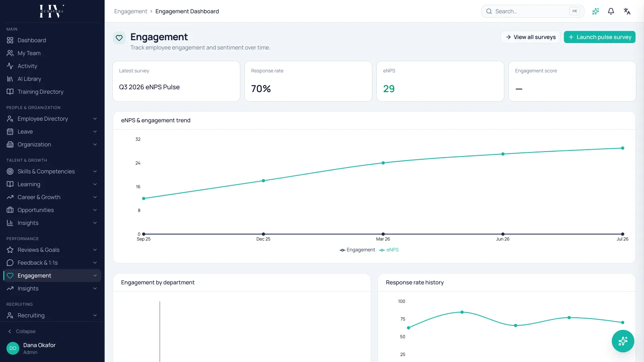
Task: Expand the Recruiting chevron
Action: 95,315
